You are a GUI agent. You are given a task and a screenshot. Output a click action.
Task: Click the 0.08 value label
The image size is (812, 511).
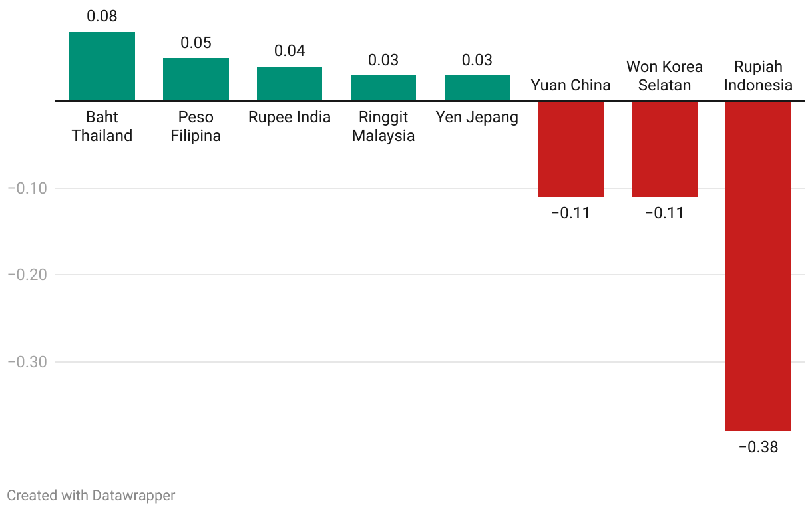pos(102,16)
